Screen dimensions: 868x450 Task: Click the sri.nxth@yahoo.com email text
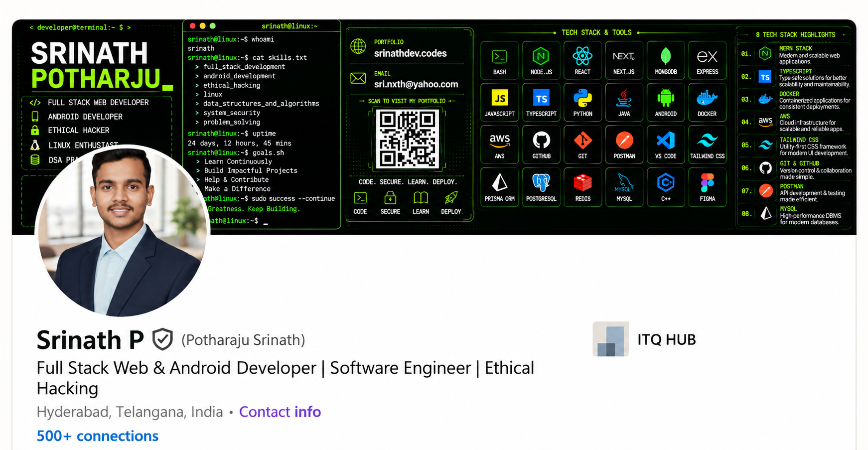416,84
